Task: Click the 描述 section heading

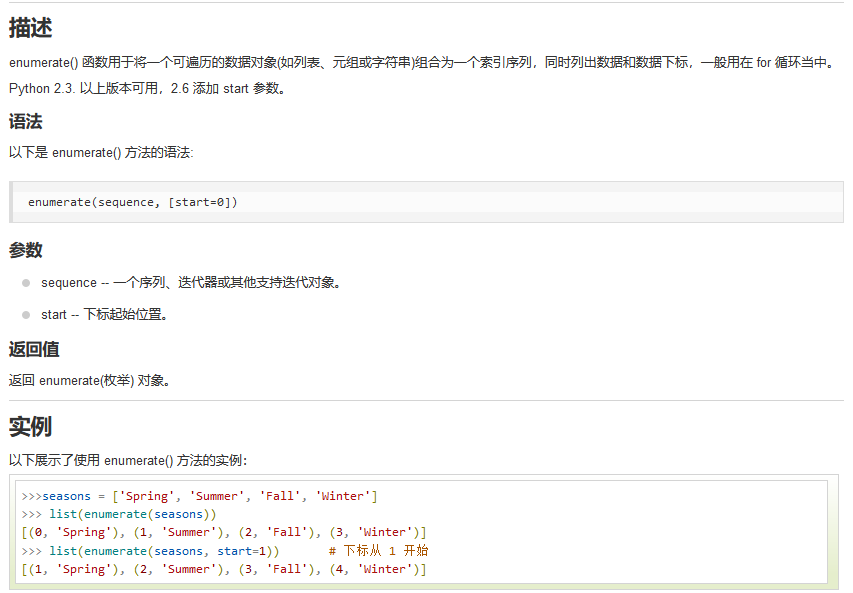Action: pos(32,28)
